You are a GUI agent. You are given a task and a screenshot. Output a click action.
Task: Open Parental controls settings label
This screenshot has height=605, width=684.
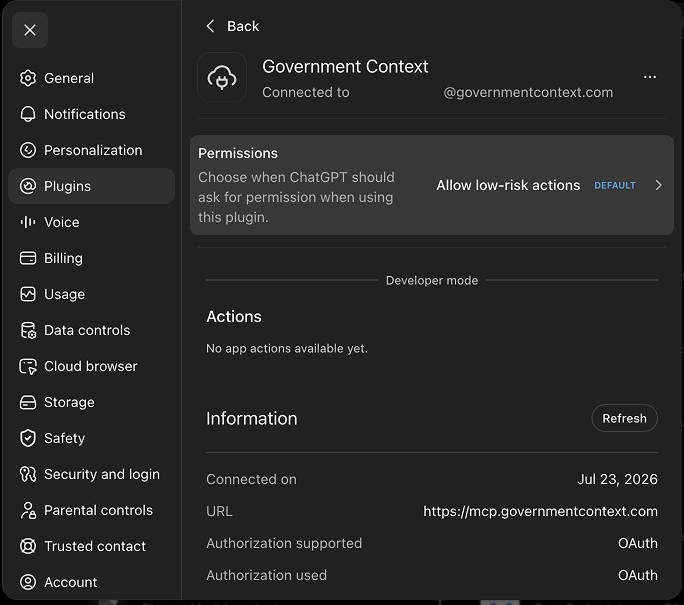(99, 510)
